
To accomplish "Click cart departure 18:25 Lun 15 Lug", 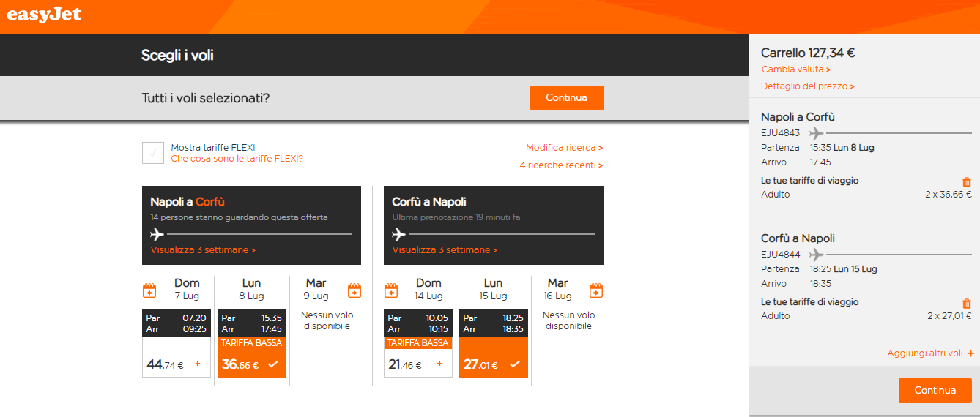I will tap(843, 269).
